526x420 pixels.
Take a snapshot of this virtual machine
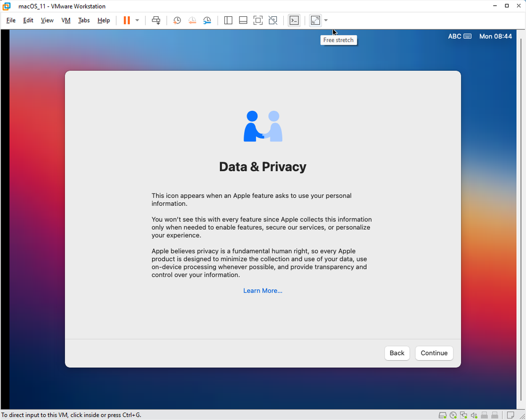(177, 20)
